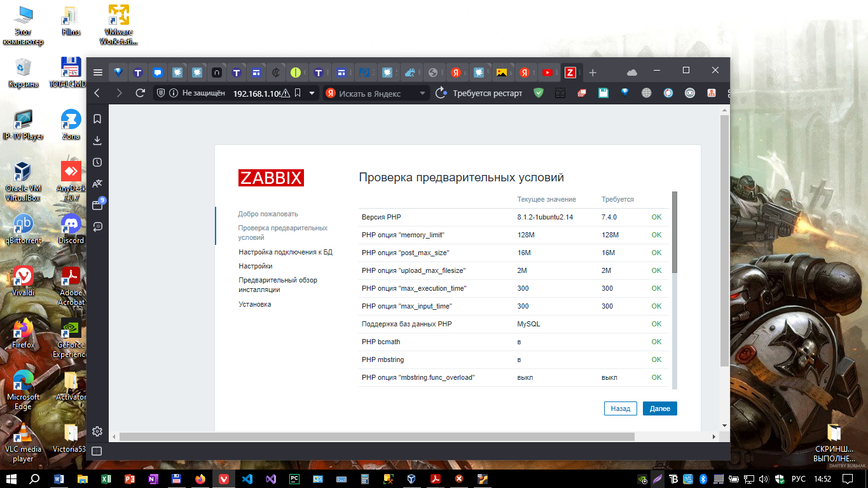
Task: Click the browser page vertical scrollbar
Action: pyautogui.click(x=724, y=241)
